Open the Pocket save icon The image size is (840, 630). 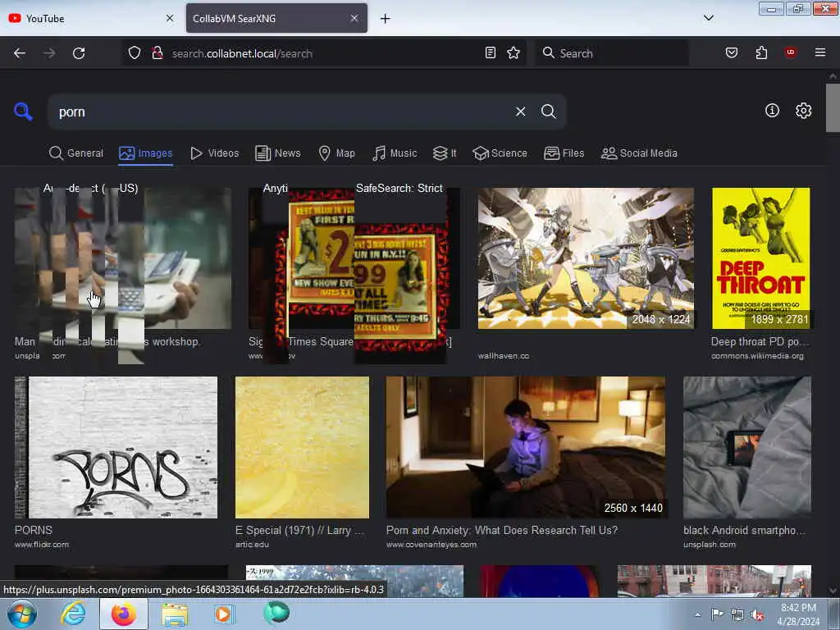tap(731, 52)
